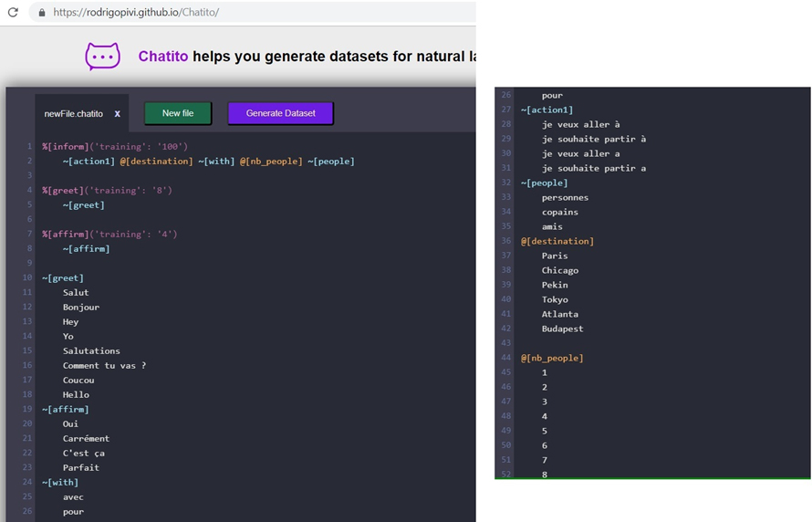Click the @[destination] heading on line 36
Image resolution: width=812 pixels, height=522 pixels.
tap(557, 241)
